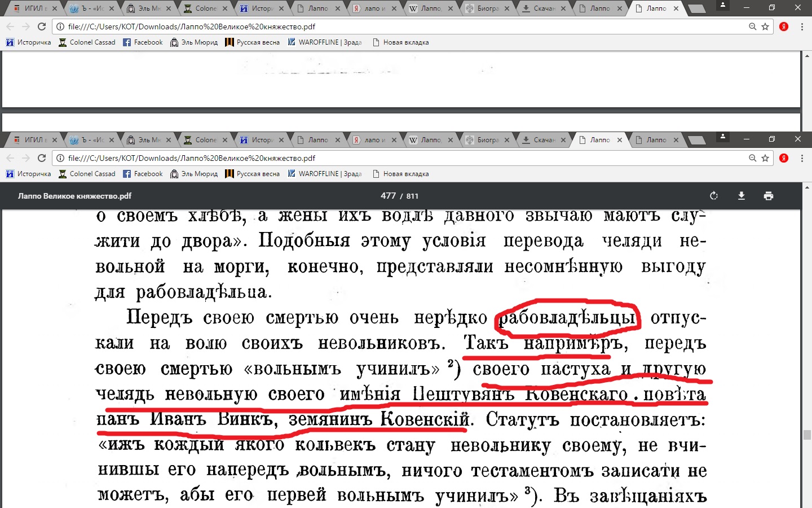Open Chrome three-dot menu in lower window
Viewport: 812px width, 508px height.
pos(802,158)
